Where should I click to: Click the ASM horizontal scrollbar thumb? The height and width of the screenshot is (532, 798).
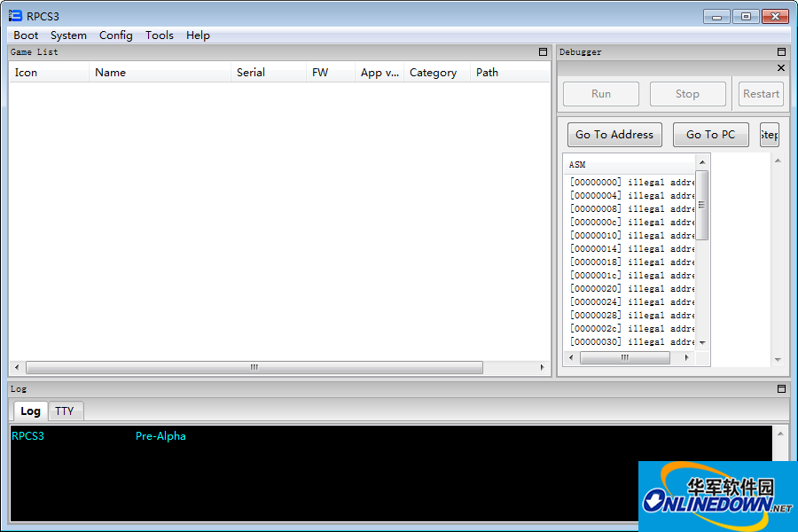pos(625,358)
